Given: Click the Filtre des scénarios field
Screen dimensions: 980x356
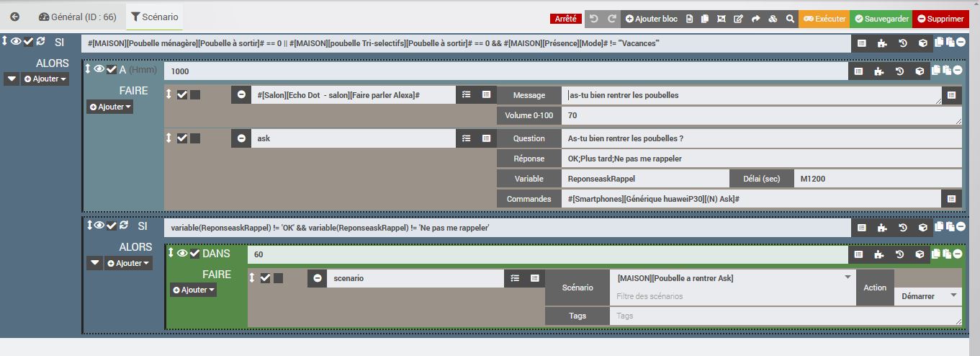Looking at the screenshot, I should [x=732, y=296].
